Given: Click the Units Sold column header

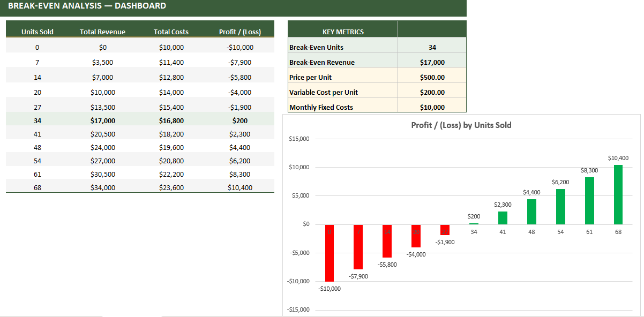Looking at the screenshot, I should pos(37,32).
